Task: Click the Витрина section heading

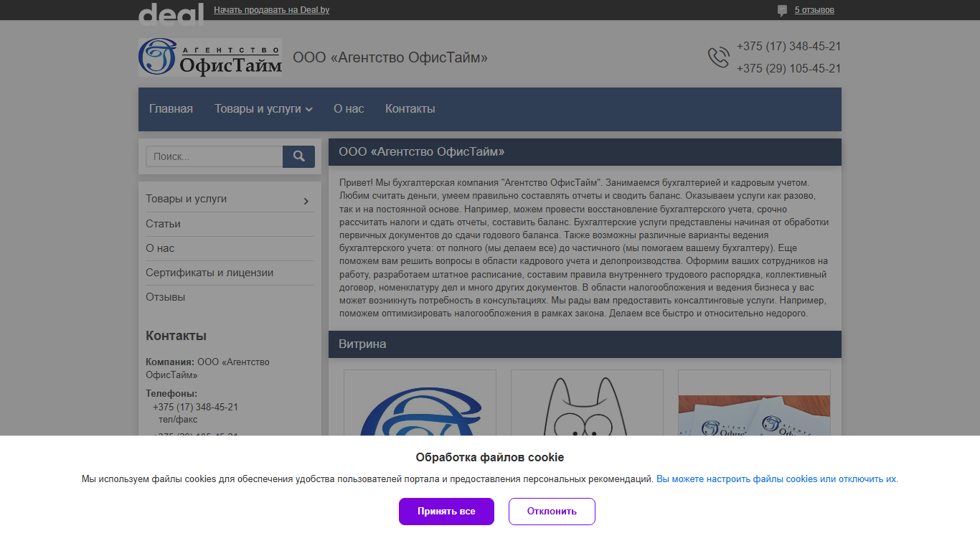Action: pos(362,344)
